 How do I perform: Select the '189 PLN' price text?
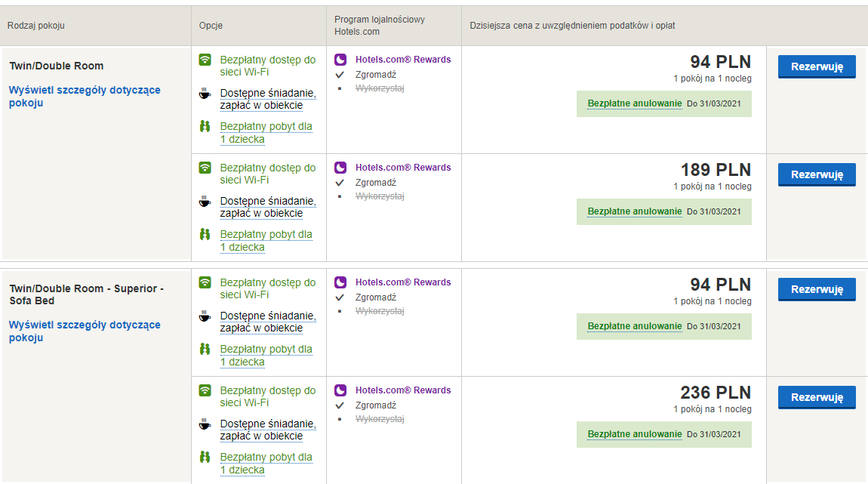pos(716,169)
